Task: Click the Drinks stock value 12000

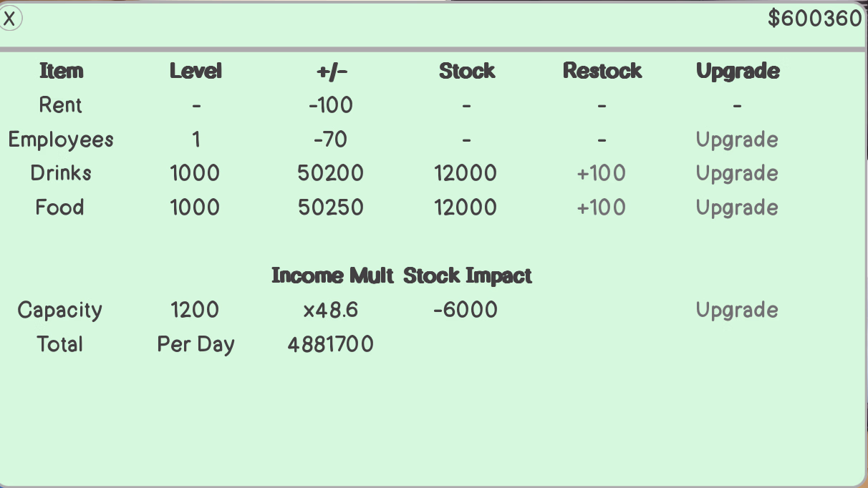Action: point(466,173)
